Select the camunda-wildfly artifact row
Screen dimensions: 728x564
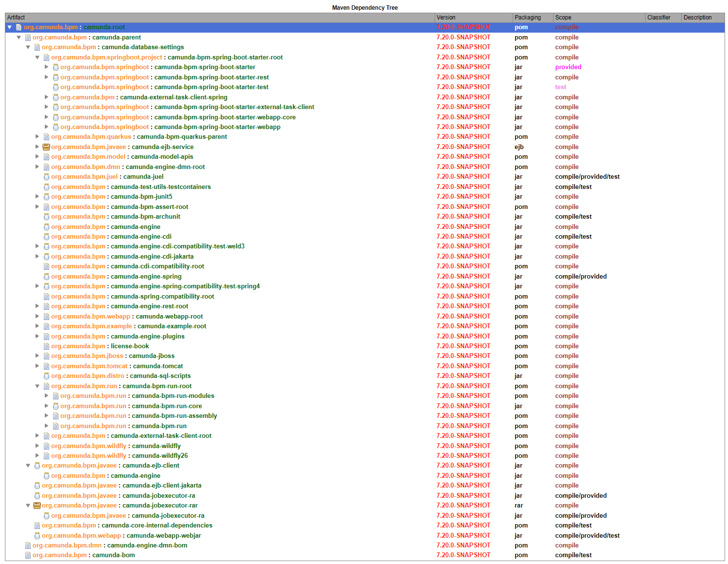pos(364,446)
